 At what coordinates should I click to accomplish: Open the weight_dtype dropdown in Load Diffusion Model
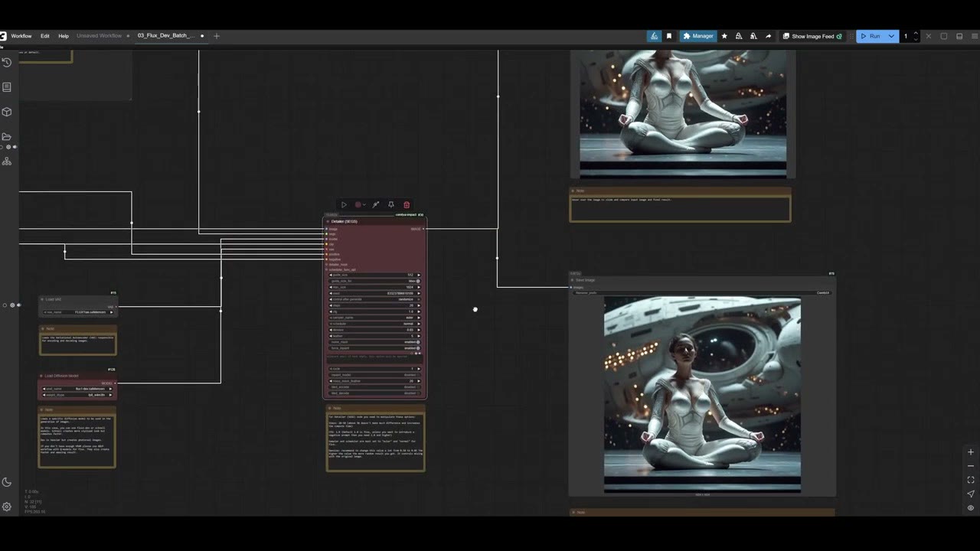tap(78, 395)
